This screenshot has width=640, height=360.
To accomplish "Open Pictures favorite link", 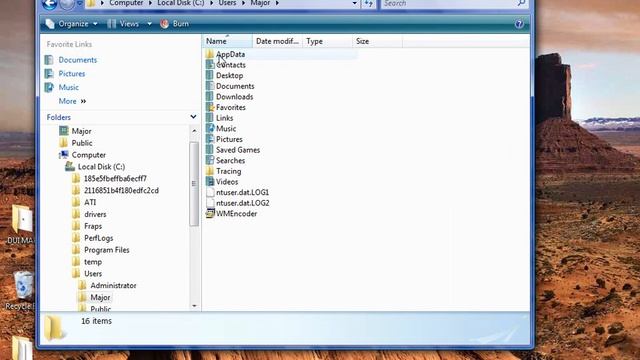I will 72,74.
